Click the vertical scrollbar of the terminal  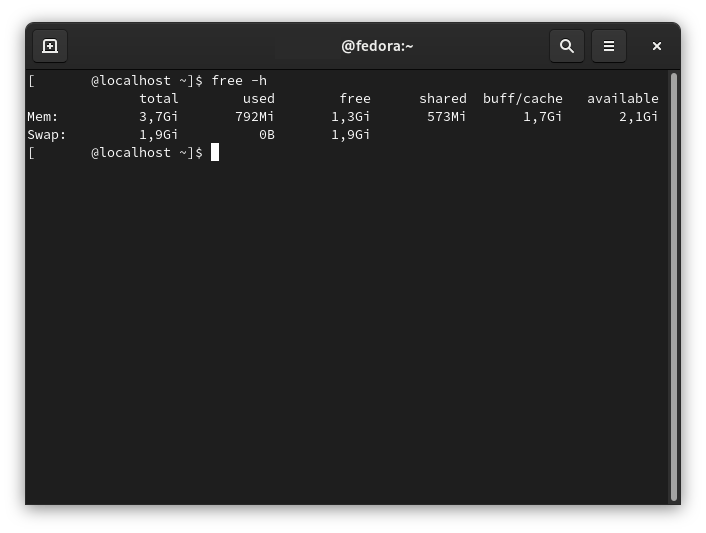(x=674, y=287)
